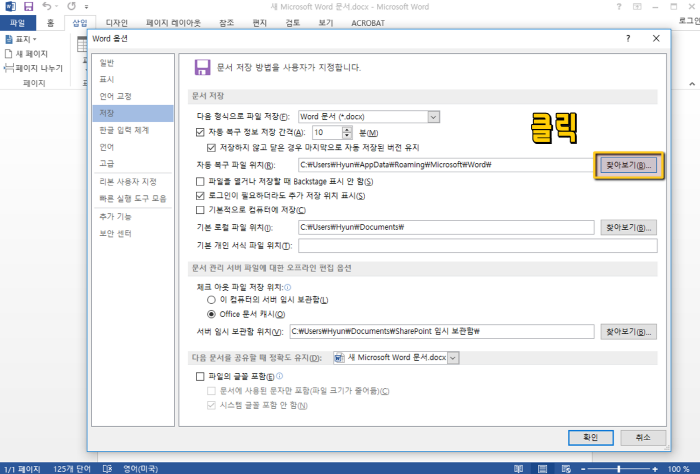Toggle 저장하지 않고 닫은 경우 버전 유지 checkbox
Screen dimensions: 700x474
pyautogui.click(x=211, y=148)
